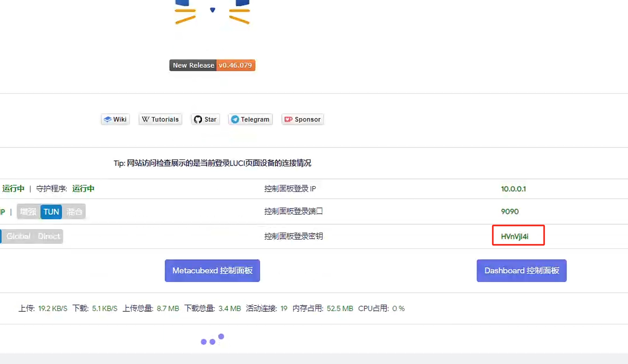Click the login port value 9090

click(510, 211)
